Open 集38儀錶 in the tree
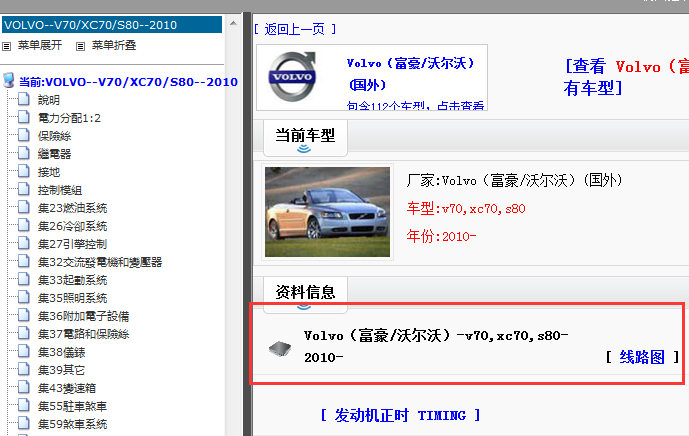The width and height of the screenshot is (689, 436). click(62, 352)
